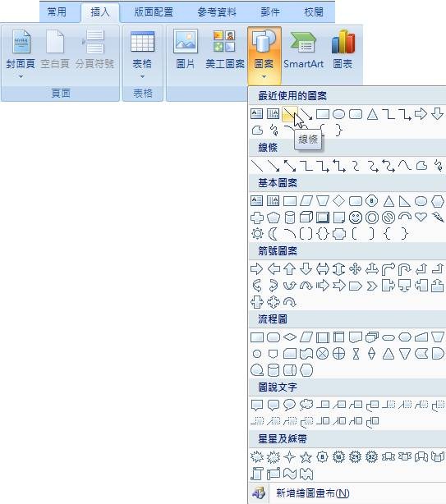Choose the cylinder can in 基本圖案
Screen dimensions: 446x504
point(290,218)
